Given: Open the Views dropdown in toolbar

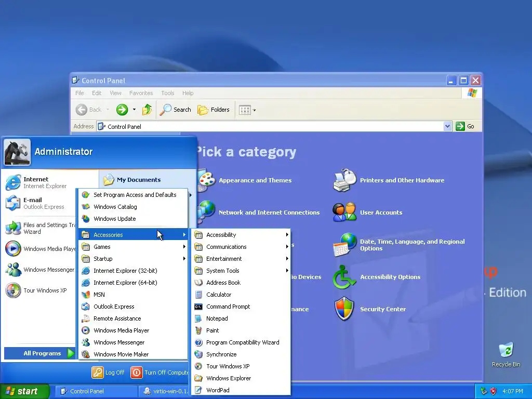Looking at the screenshot, I should [247, 110].
